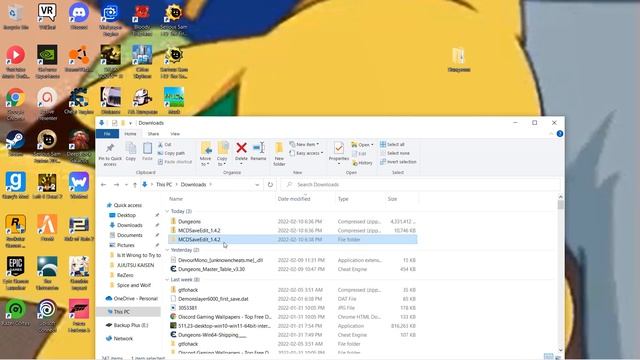This screenshot has width=640, height=360.
Task: Open the Rockstar Games Launcher shortcut
Action: tap(15, 231)
